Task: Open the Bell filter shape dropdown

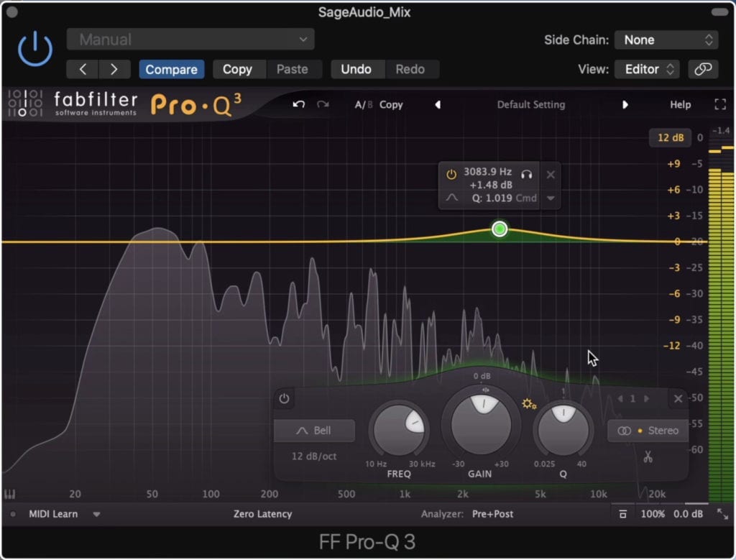Action: 314,431
